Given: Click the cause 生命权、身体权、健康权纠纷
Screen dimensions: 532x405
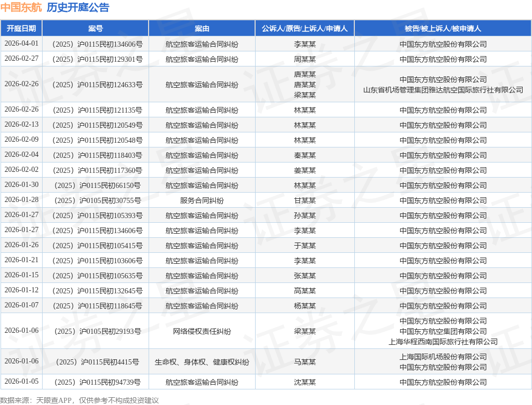Looking at the screenshot, I should (202, 362).
